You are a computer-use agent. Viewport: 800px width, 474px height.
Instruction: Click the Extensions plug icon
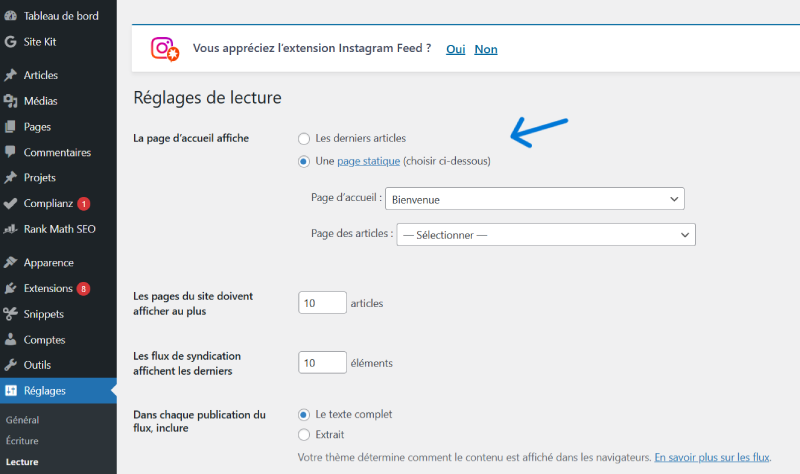[10, 288]
